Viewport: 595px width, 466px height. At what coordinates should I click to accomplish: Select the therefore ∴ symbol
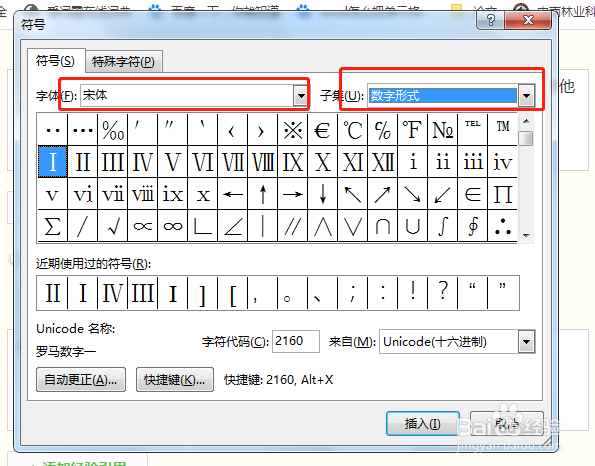(x=502, y=226)
